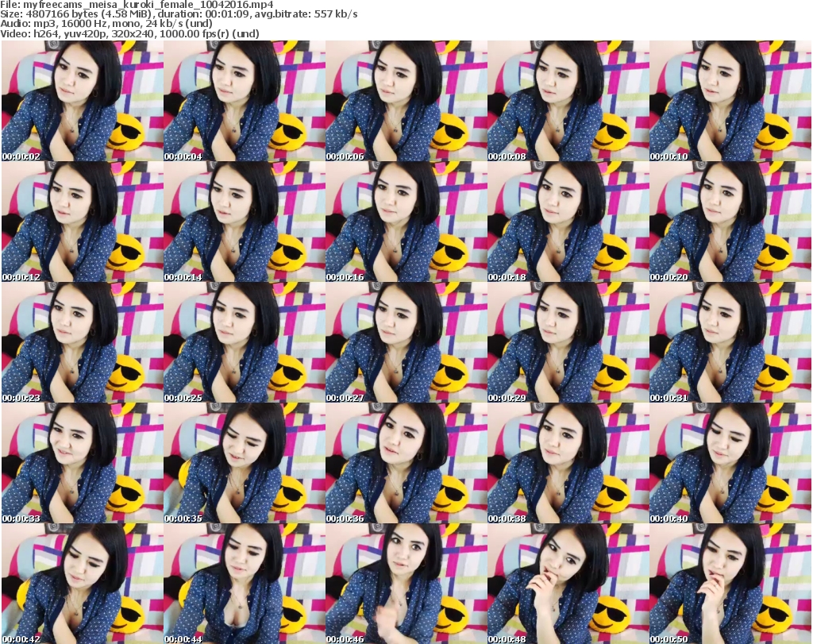This screenshot has height=644, width=813.
Task: Click the frame thumbnail stamped 00:00:16
Action: (406, 222)
